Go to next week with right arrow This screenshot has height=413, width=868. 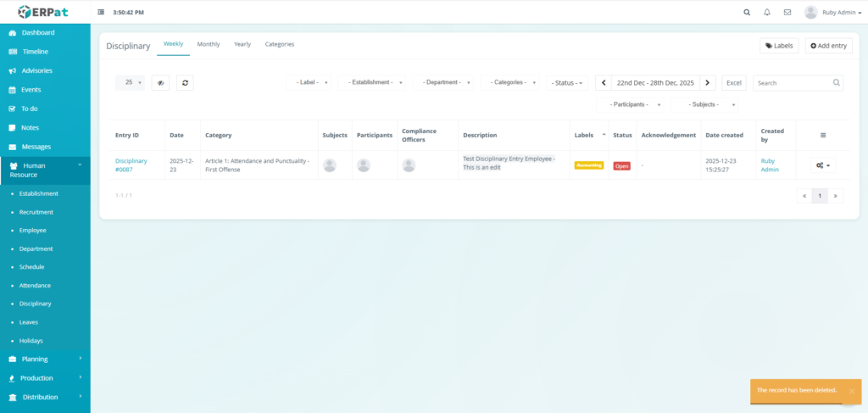point(709,82)
